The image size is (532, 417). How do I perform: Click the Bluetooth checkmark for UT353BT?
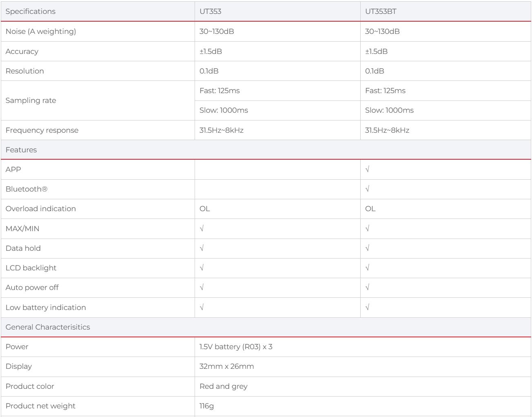pyautogui.click(x=368, y=189)
